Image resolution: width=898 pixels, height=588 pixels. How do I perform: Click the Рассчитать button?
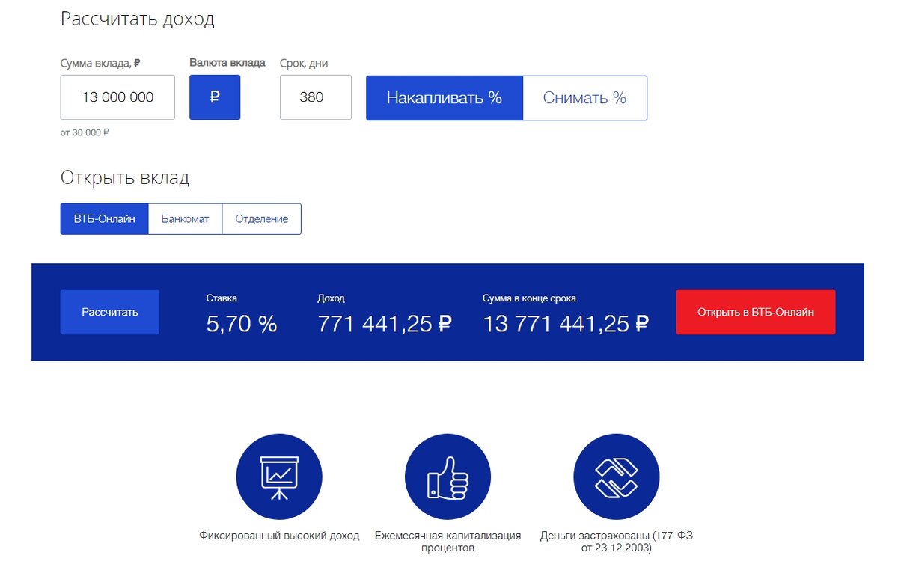click(x=110, y=312)
